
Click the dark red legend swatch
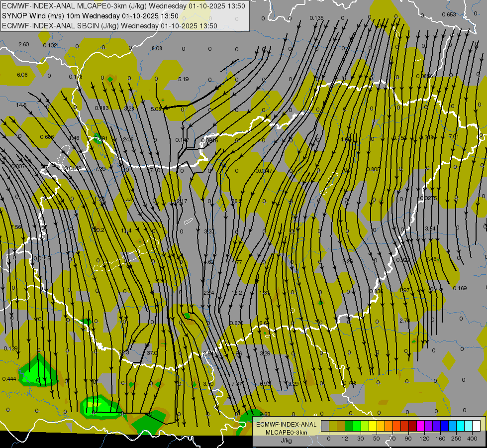point(412,426)
